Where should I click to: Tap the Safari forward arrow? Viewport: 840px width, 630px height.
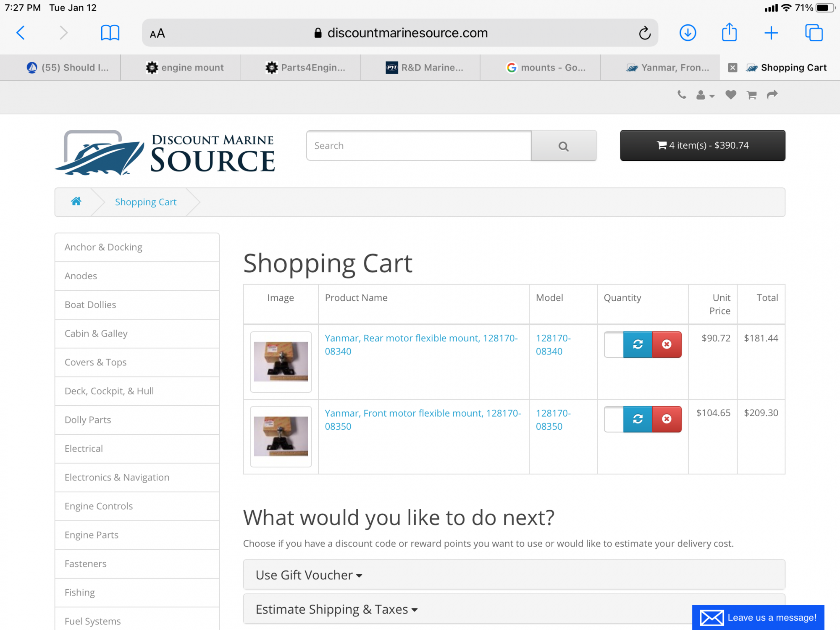[x=63, y=33]
